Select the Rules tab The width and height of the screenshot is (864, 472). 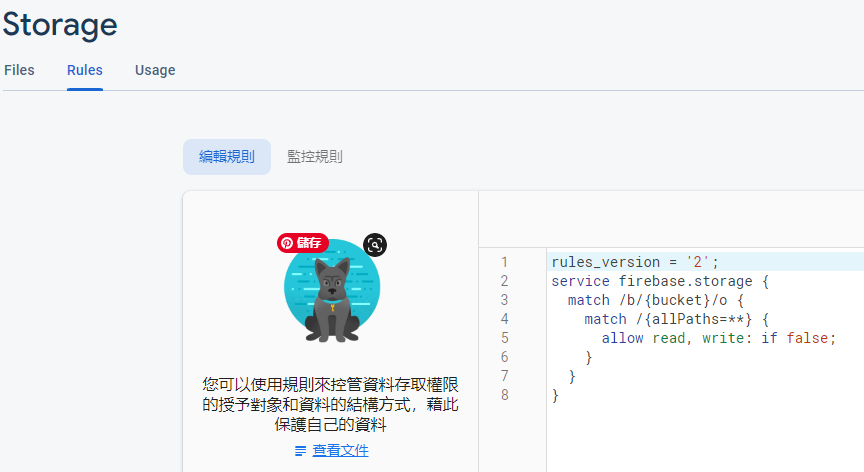coord(85,70)
